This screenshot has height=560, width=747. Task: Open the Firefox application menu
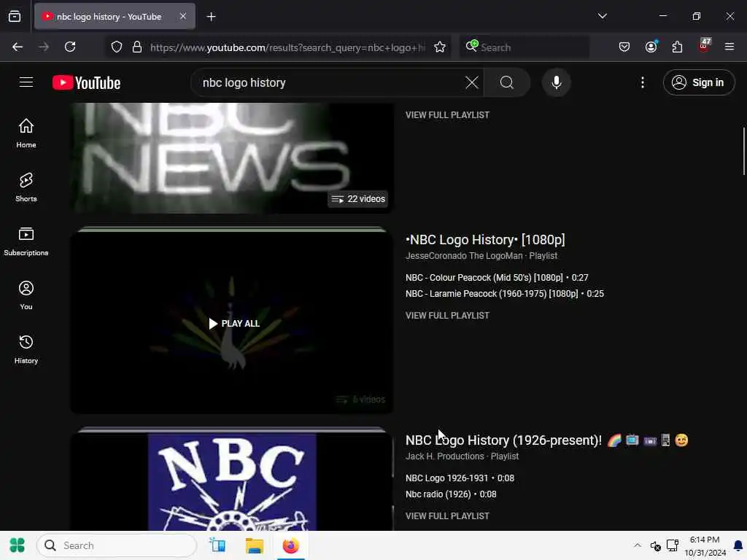click(729, 47)
